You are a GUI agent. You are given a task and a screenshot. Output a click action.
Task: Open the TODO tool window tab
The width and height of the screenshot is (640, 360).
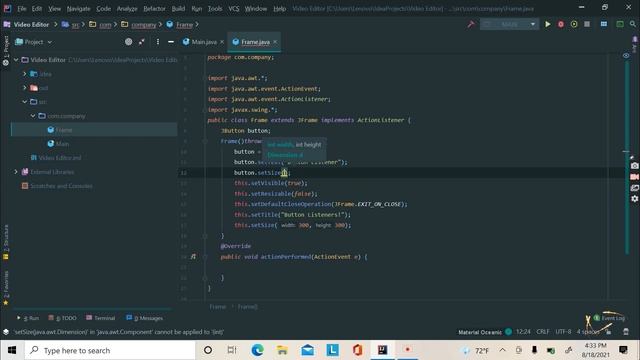point(62,318)
